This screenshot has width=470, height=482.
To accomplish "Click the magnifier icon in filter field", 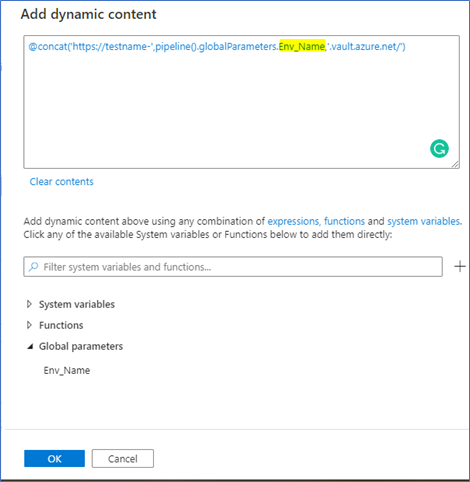I will (33, 267).
